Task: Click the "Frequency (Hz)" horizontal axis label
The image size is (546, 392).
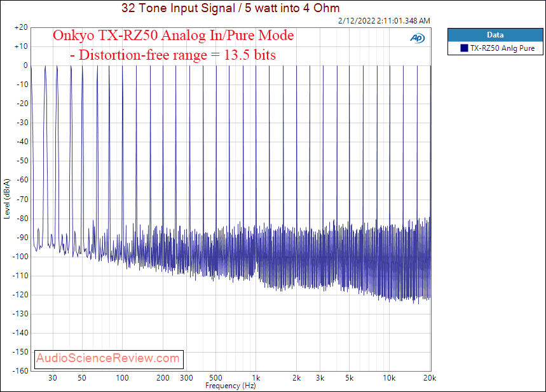Action: point(231,386)
